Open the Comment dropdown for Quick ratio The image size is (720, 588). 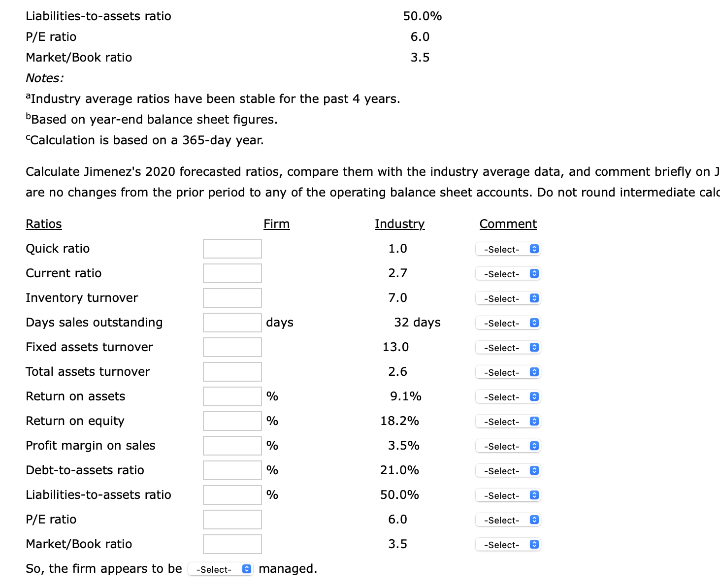[507, 249]
